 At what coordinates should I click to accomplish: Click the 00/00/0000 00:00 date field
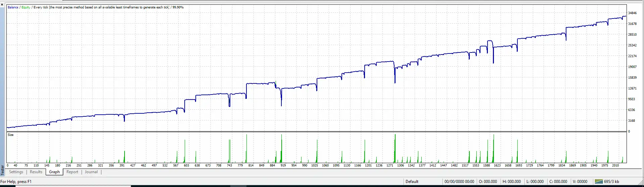459,182
